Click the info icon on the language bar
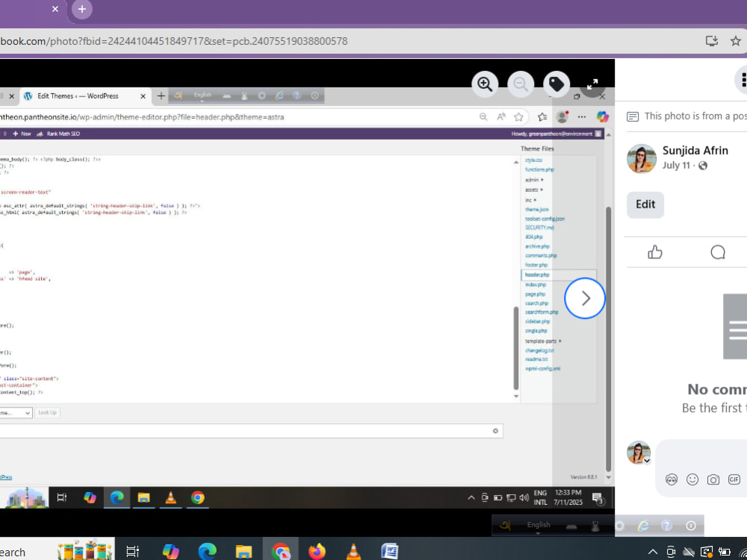 pos(691,526)
